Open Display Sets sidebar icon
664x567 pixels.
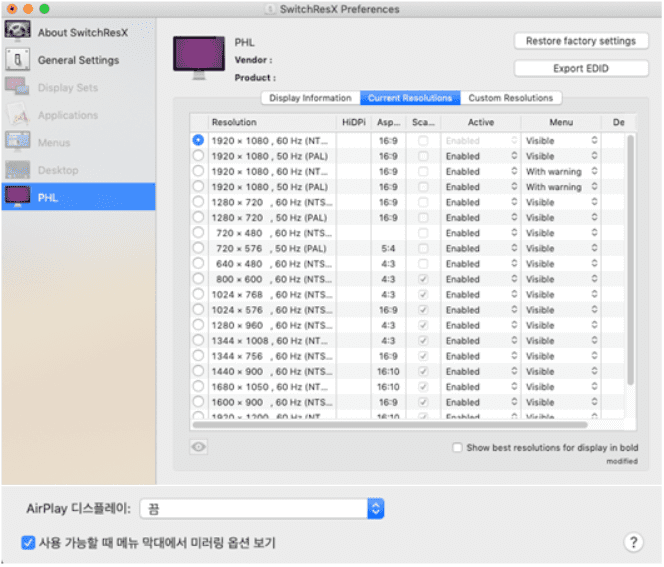coord(17,87)
